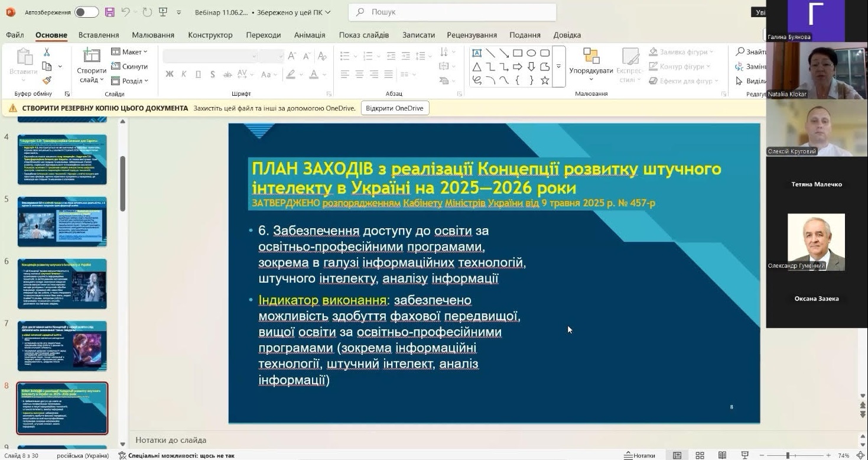Click the Знайти find icon

(x=740, y=52)
